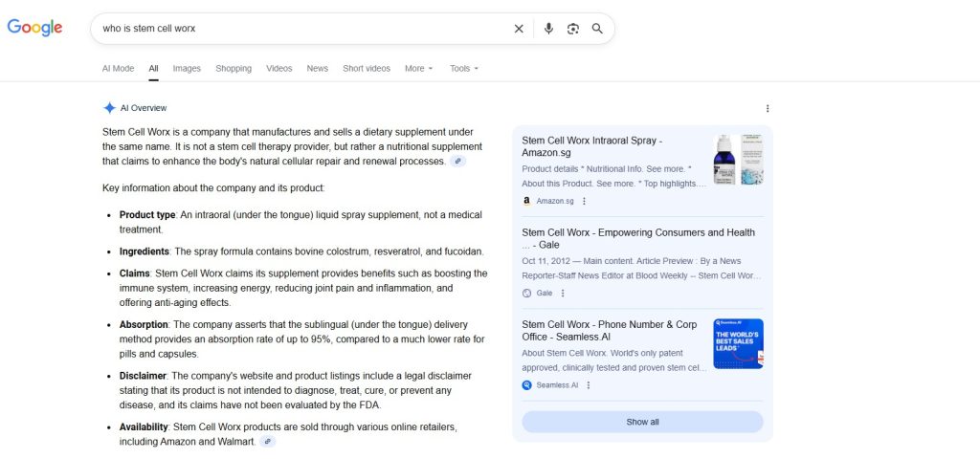Clear the search box text
Viewport: 980px width, 459px height.
pos(519,29)
